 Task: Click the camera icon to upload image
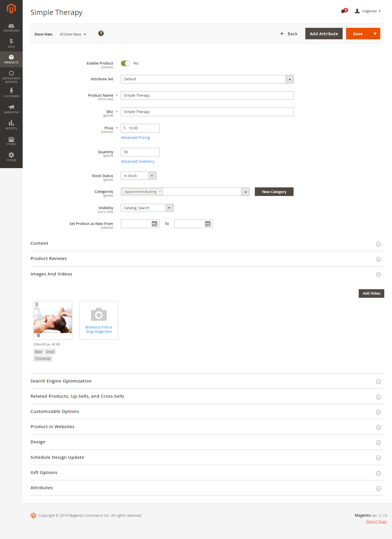tap(99, 315)
